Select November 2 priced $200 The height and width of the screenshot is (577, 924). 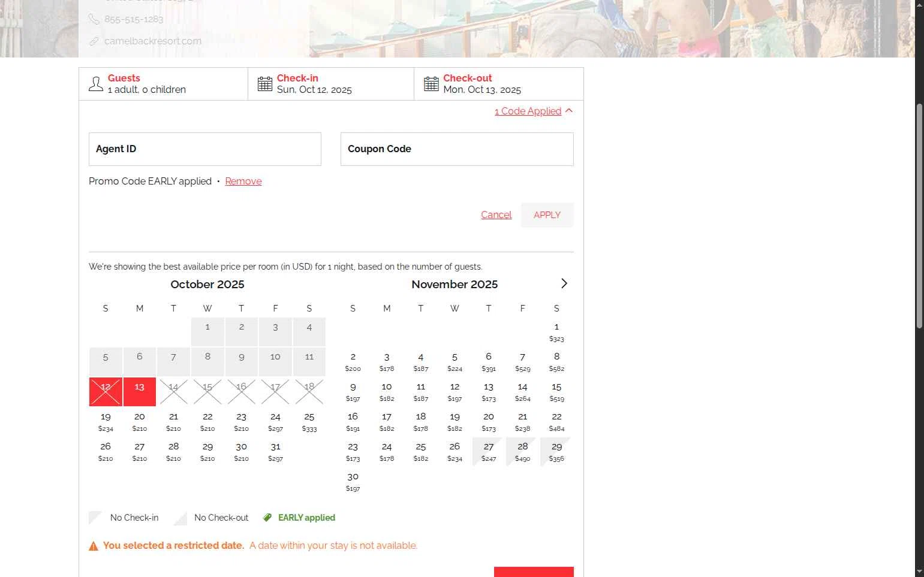tap(353, 362)
